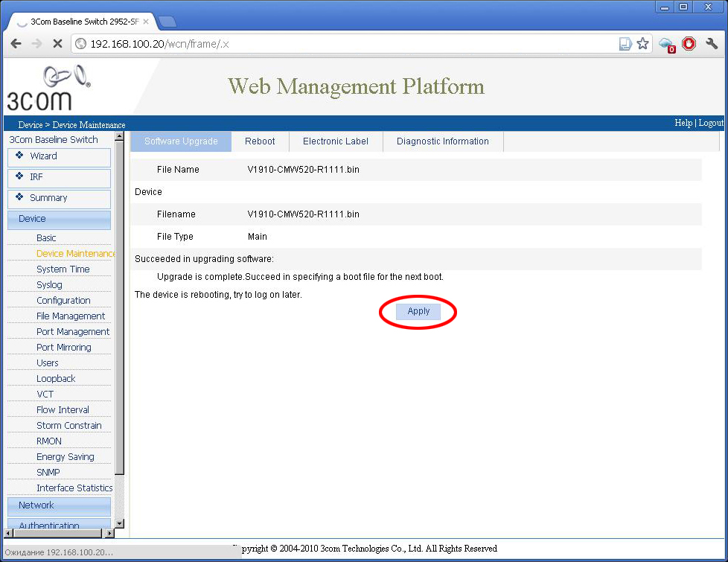Click the Apply button
This screenshot has width=728, height=562.
pyautogui.click(x=418, y=311)
